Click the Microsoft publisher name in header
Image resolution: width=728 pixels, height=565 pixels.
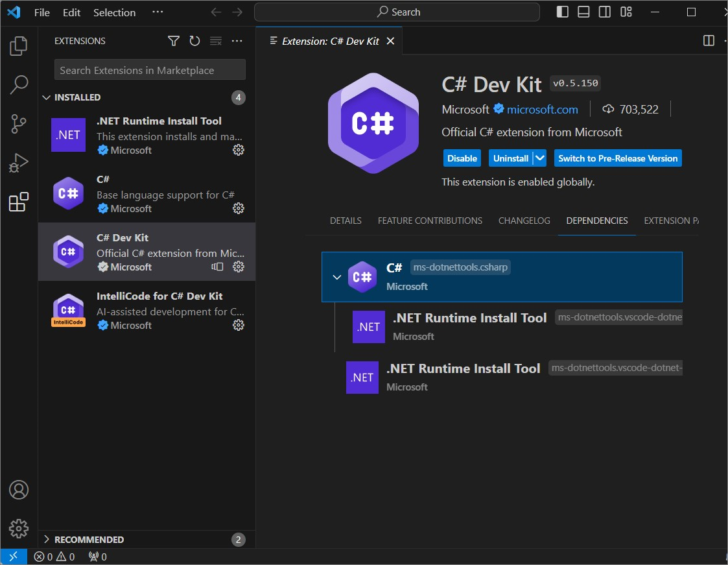point(465,109)
